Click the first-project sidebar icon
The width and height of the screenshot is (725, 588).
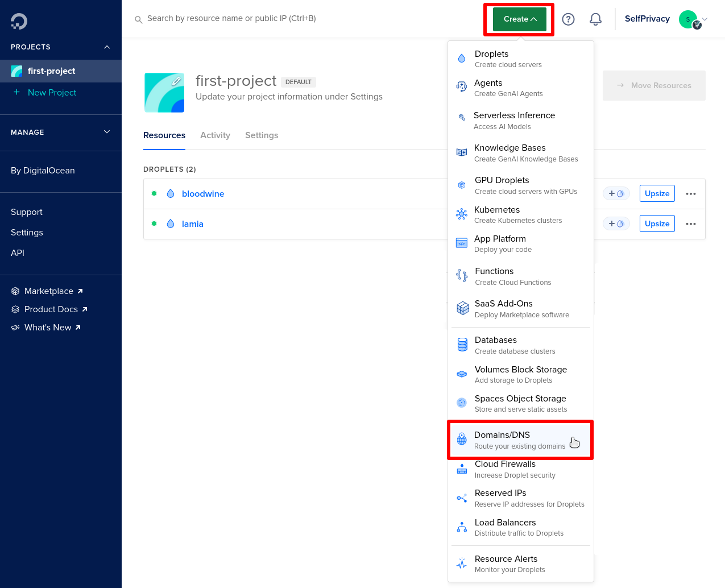click(16, 71)
